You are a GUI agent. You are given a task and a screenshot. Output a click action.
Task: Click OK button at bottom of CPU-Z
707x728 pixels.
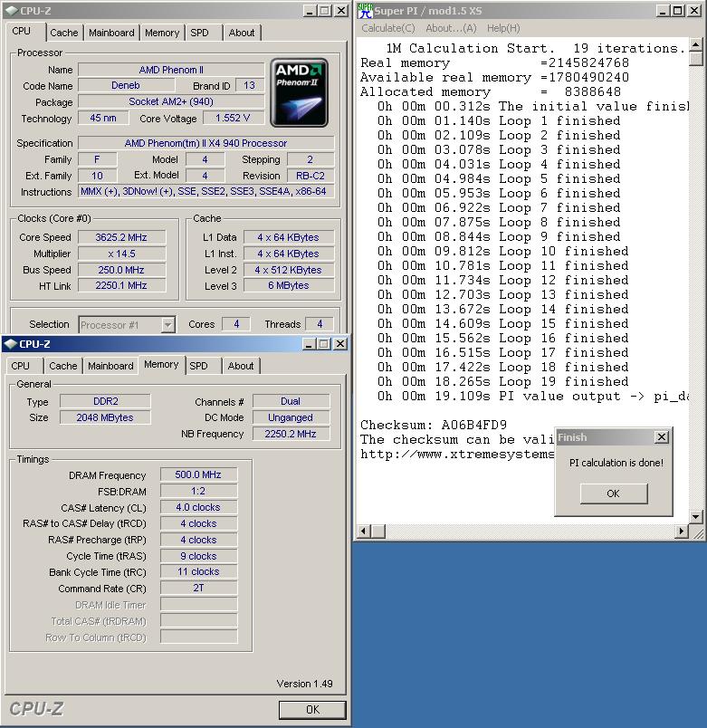pos(312,710)
